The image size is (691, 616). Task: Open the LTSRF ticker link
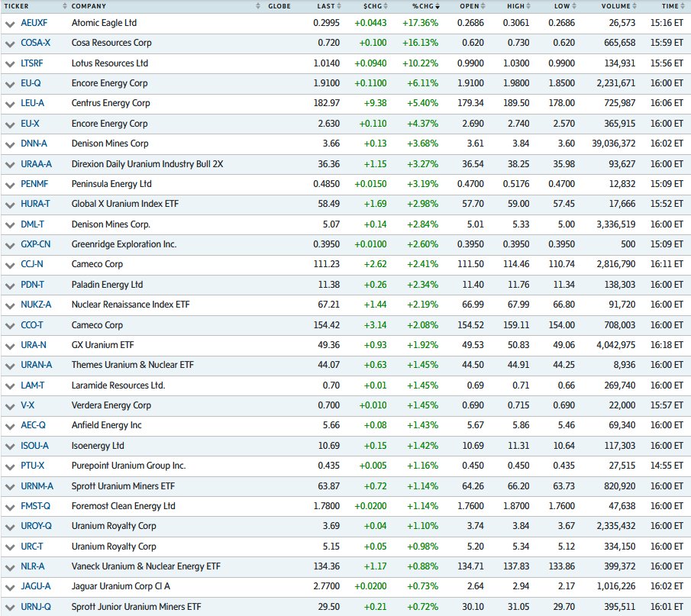32,63
